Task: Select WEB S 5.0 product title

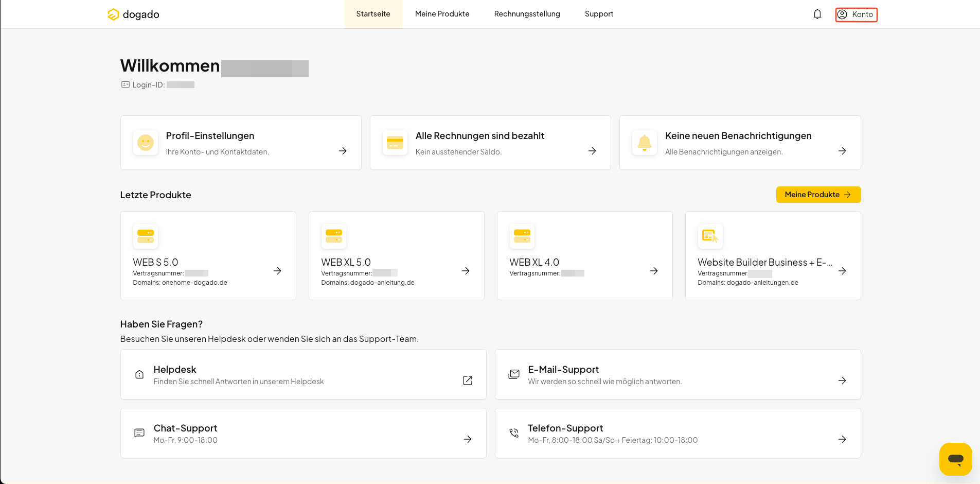Action: 156,263
